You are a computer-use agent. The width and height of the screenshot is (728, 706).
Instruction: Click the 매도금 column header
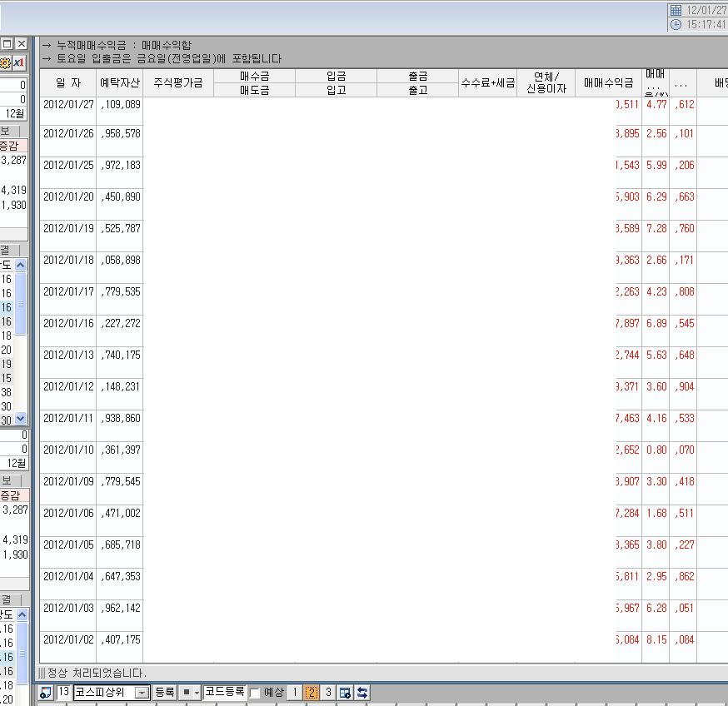click(254, 90)
